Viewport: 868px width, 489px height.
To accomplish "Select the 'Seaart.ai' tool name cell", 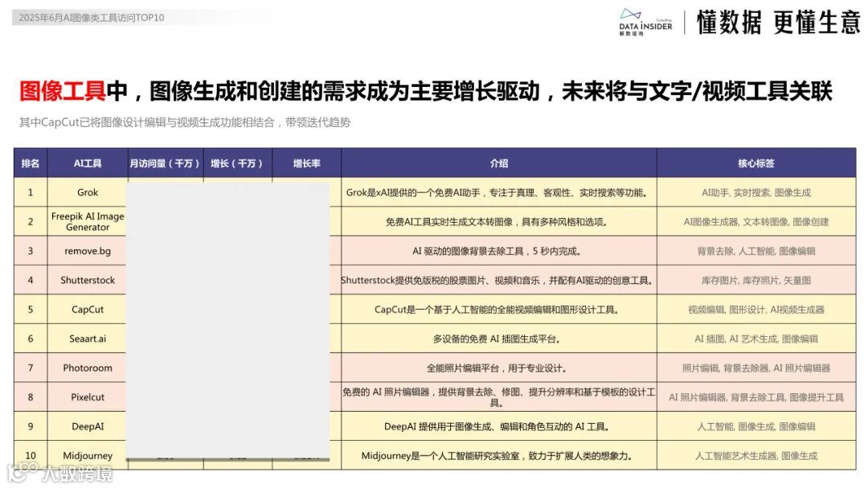I will click(88, 339).
